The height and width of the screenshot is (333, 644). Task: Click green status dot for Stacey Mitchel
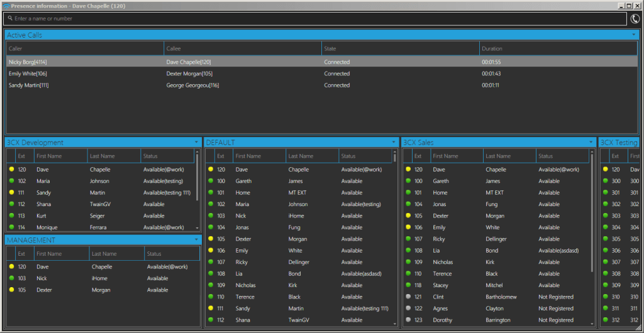coord(408,285)
